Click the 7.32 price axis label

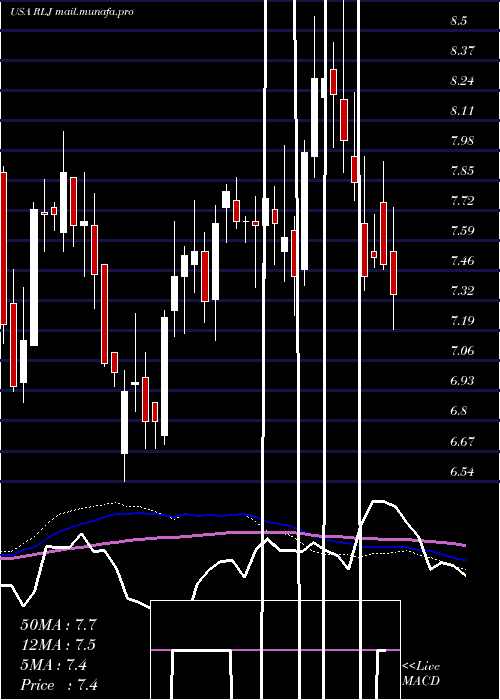tap(462, 291)
